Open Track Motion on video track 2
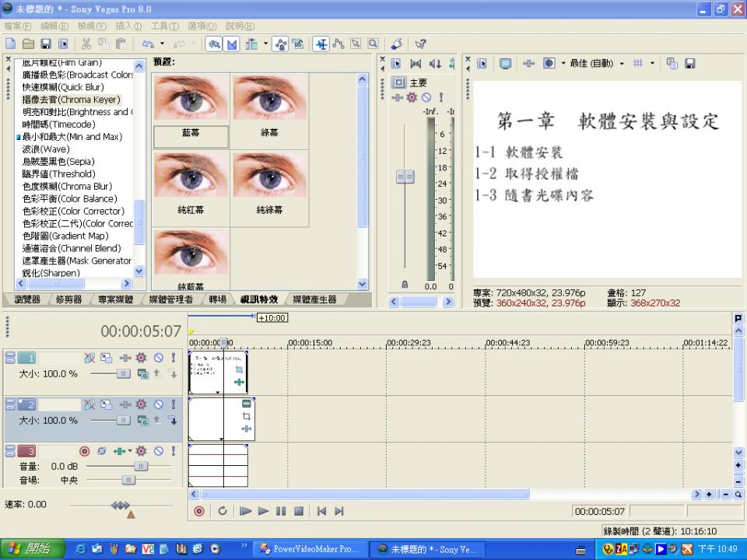This screenshot has width=747, height=560. point(124,404)
